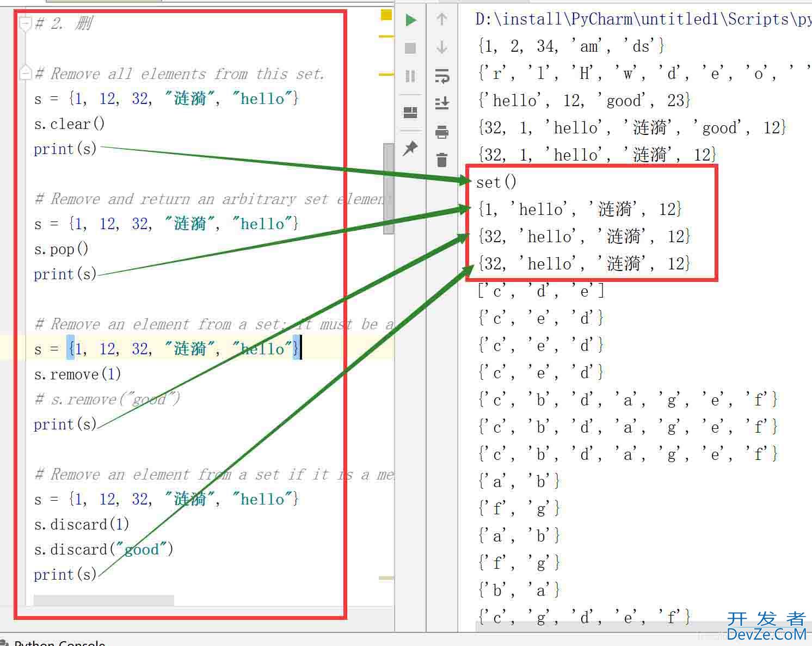
Task: Click the interpreter path line starting 'D:\install\PyCharm'
Action: (x=643, y=19)
